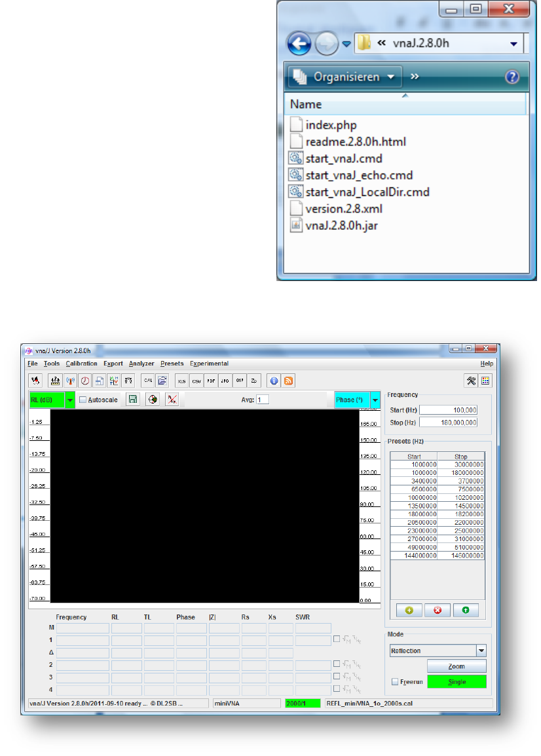The height and width of the screenshot is (756, 541).
Task: Open Explorer recent pages dropdown arrow
Action: (346, 44)
